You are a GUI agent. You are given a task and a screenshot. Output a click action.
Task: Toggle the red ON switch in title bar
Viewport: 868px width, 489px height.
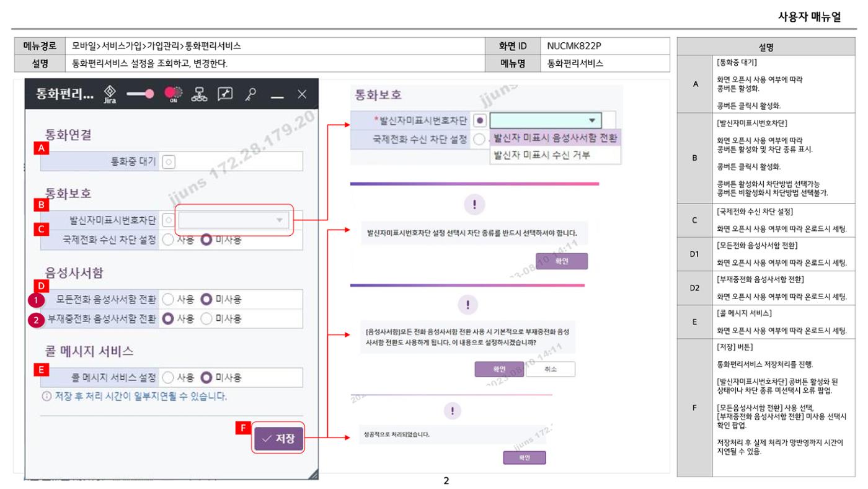(173, 94)
